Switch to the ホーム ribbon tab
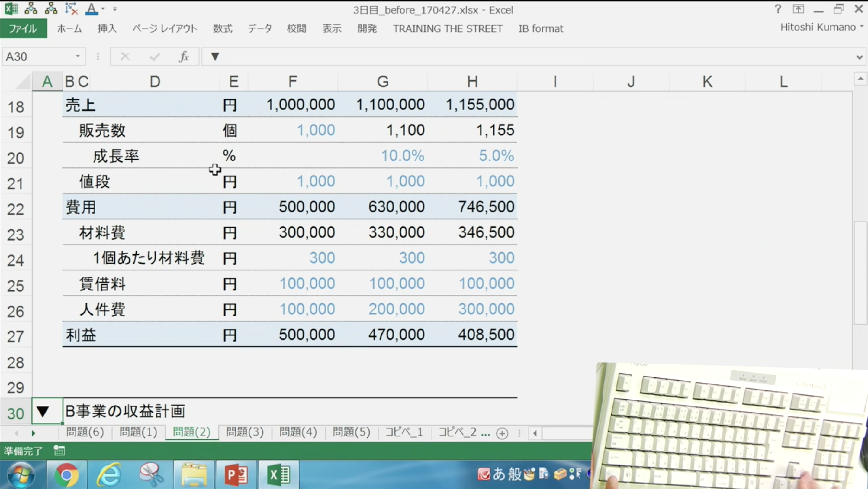 click(x=69, y=29)
